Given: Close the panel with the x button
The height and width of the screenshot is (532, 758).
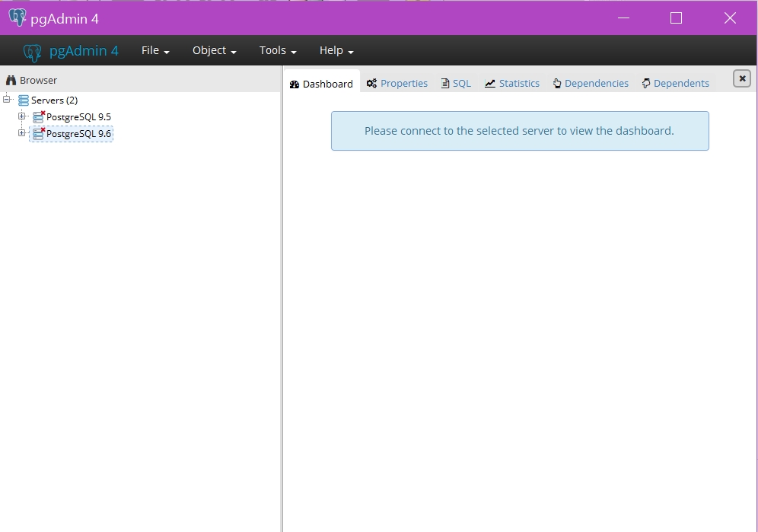Looking at the screenshot, I should [742, 78].
